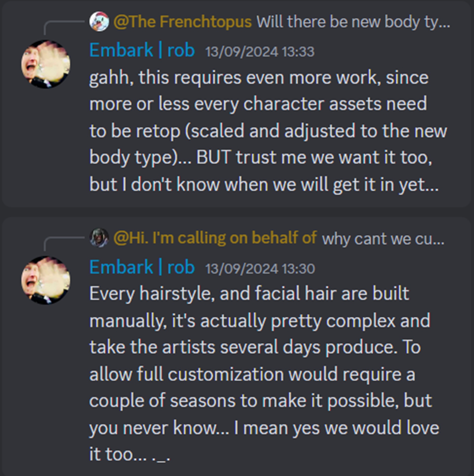Click the message text starting 'gahh, this requires'
The height and width of the screenshot is (476, 474).
coord(268,131)
